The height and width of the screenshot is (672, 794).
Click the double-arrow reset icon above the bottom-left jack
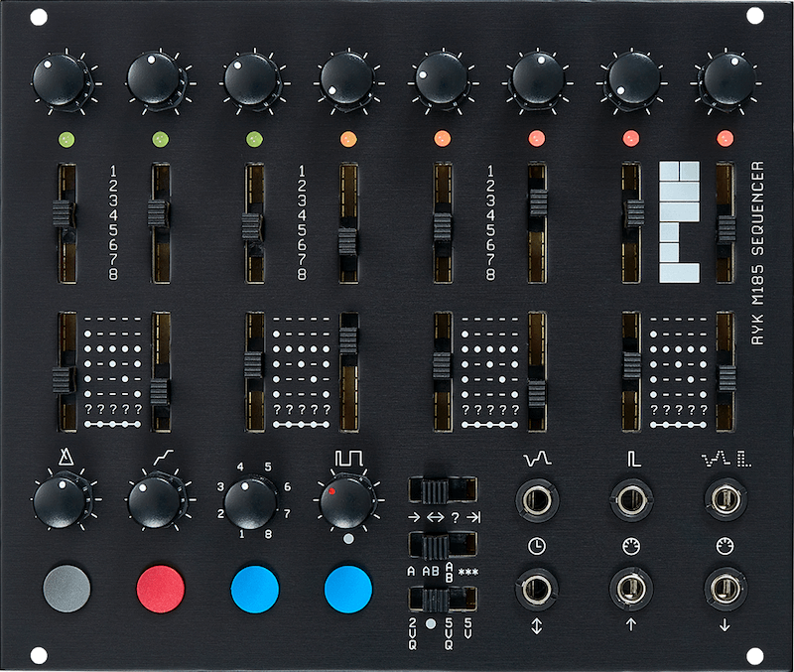click(x=537, y=625)
